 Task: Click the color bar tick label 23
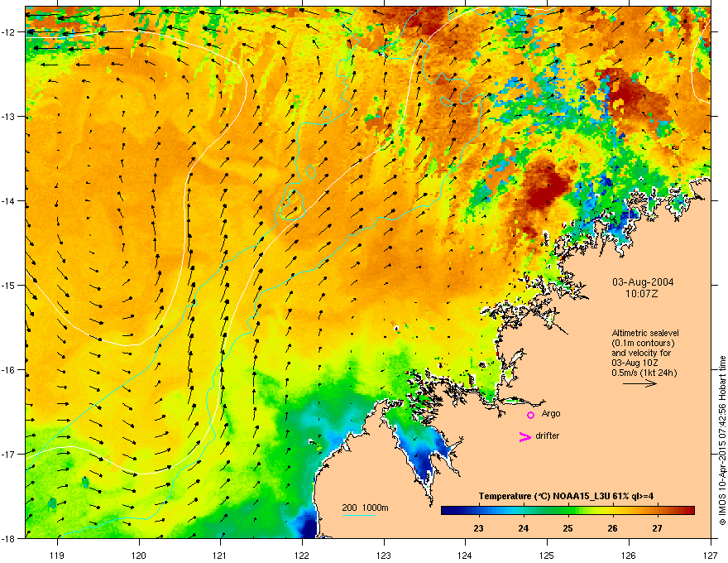(478, 528)
